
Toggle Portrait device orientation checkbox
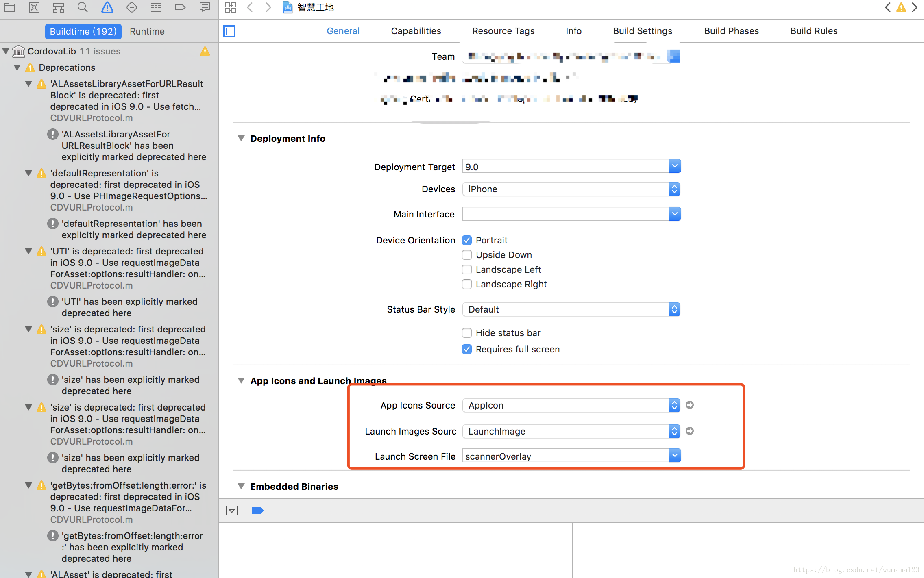(x=466, y=240)
